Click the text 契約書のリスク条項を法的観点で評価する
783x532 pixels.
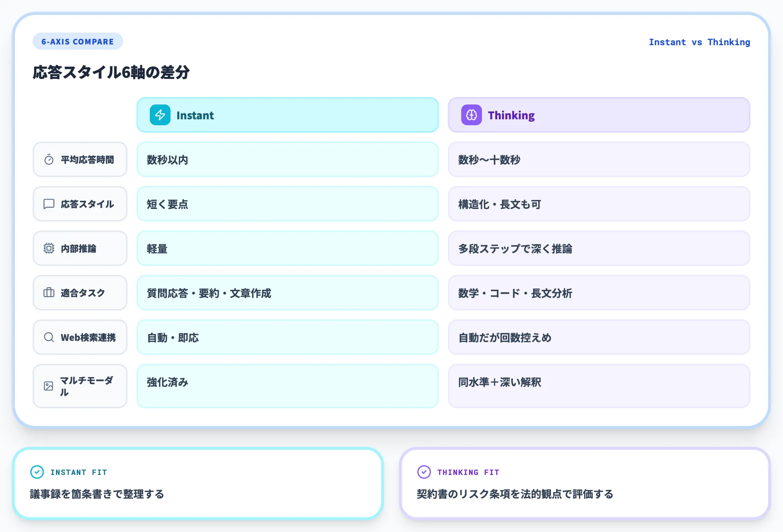point(515,494)
